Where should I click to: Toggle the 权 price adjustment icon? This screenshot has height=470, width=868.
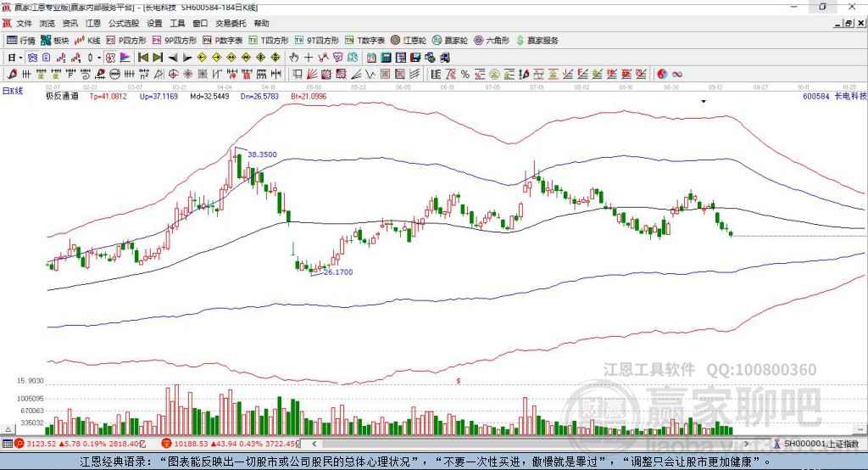click(x=110, y=58)
